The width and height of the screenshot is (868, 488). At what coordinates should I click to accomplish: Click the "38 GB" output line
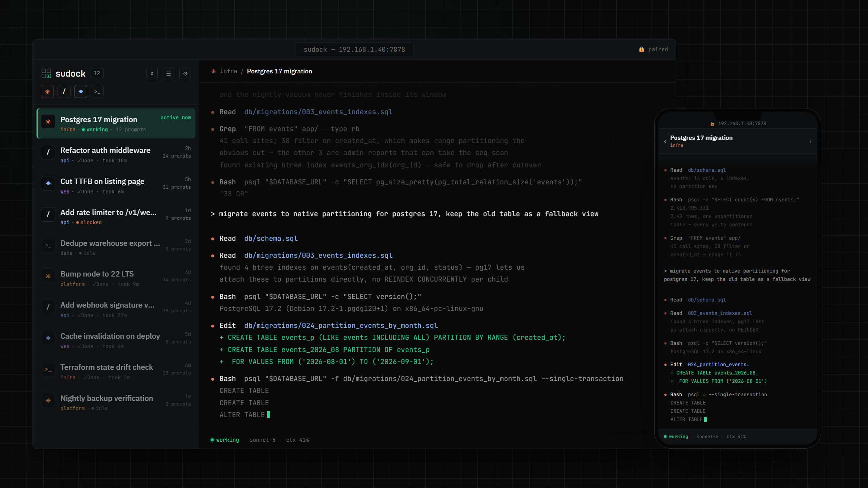234,194
